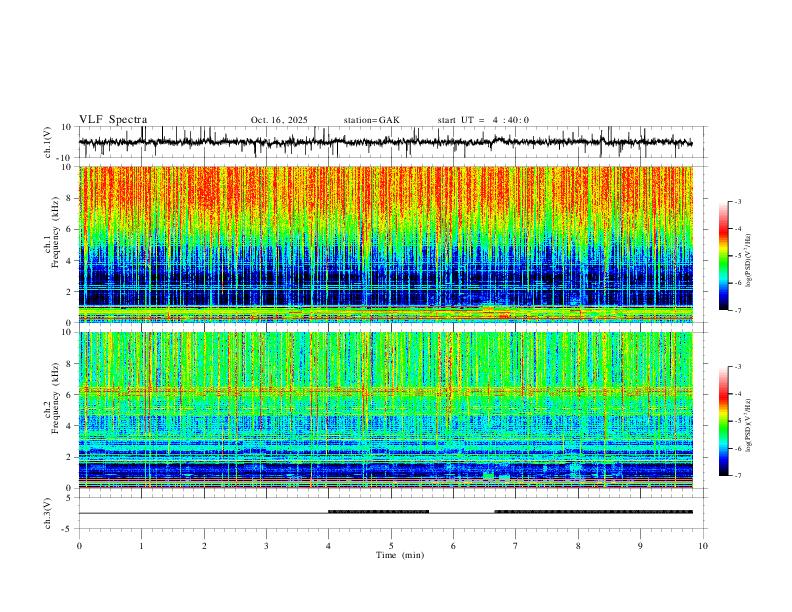Click the first ch.3 black signal bar
The width and height of the screenshot is (792, 612).
pos(378,512)
